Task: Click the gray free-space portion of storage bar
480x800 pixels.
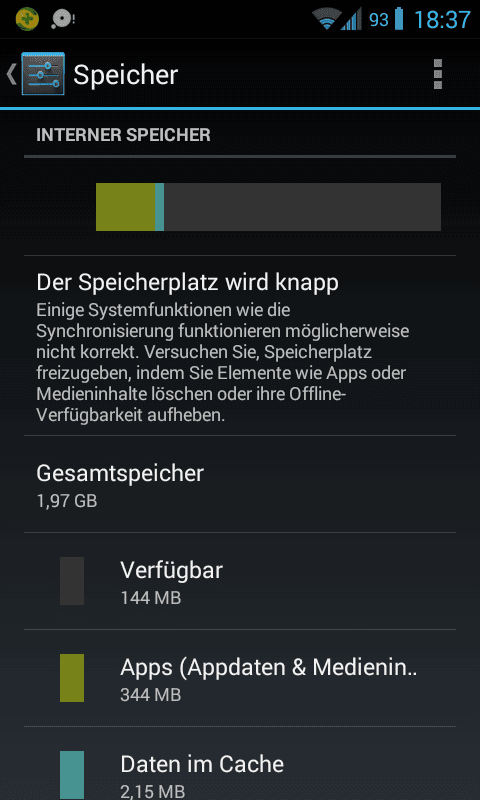Action: [x=302, y=207]
